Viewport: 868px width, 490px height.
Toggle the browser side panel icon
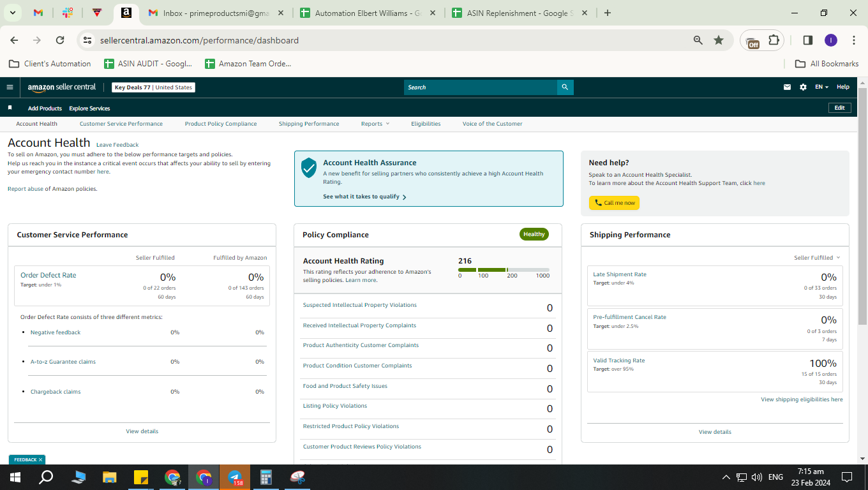pos(807,40)
